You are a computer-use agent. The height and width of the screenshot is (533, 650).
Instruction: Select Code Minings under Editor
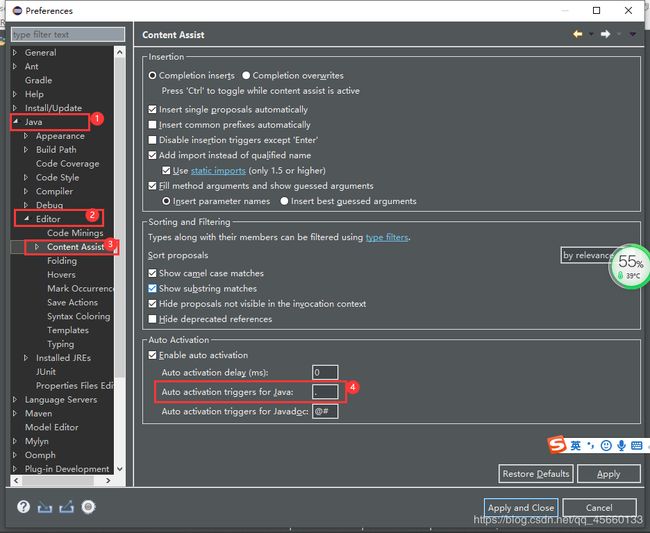coord(75,233)
